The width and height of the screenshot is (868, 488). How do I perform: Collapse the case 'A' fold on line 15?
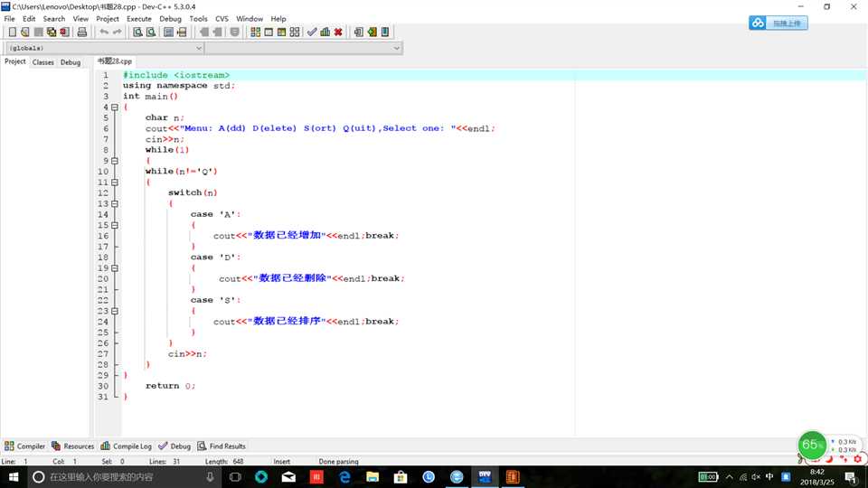[x=115, y=225]
